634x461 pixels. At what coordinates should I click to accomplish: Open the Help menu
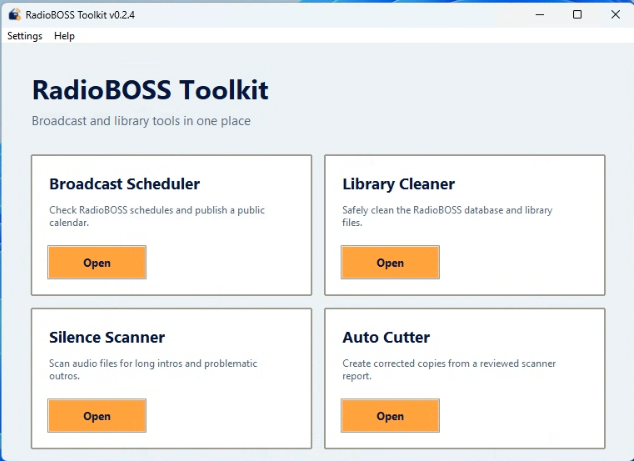point(64,36)
